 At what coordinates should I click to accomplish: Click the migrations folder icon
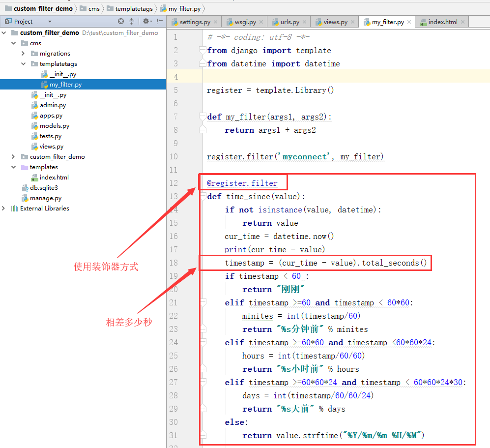click(34, 54)
